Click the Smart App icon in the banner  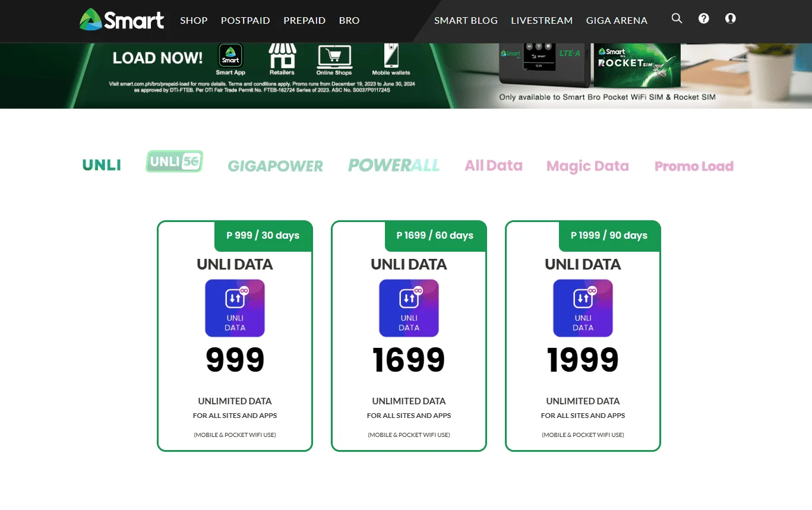click(x=230, y=56)
